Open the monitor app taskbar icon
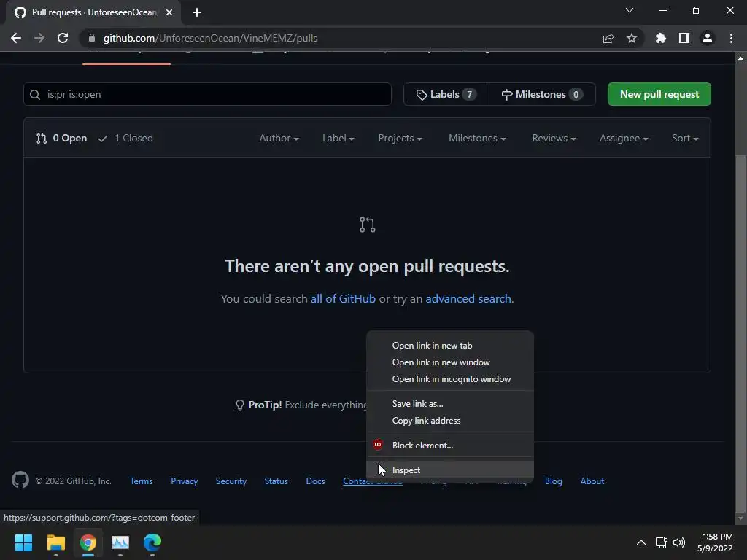 (120, 542)
